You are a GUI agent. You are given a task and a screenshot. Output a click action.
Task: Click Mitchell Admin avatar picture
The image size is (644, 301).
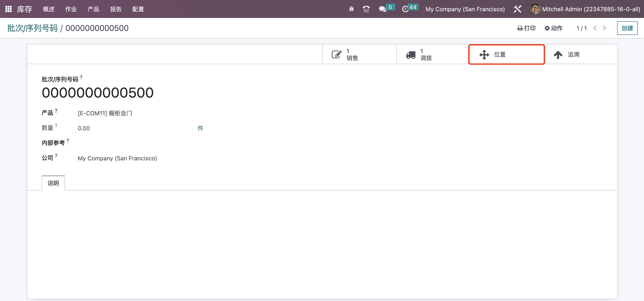click(x=535, y=9)
